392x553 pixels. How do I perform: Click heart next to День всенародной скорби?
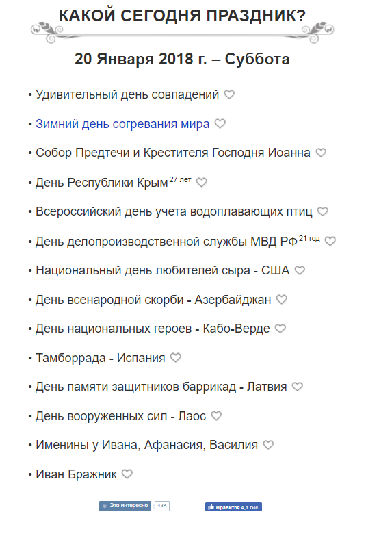point(282,300)
